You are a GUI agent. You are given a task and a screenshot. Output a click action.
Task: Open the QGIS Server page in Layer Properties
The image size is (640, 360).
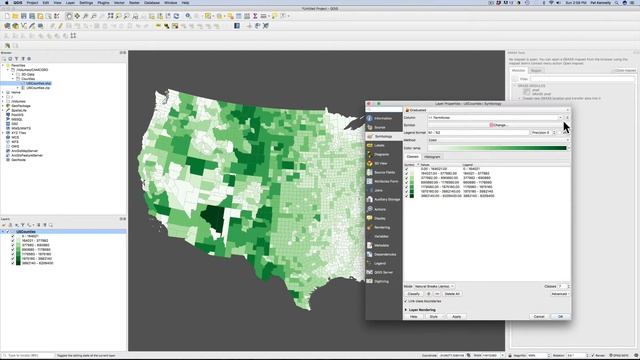click(384, 272)
